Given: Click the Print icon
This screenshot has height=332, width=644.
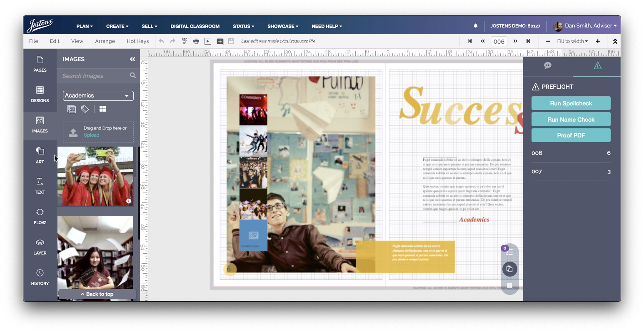Looking at the screenshot, I should point(196,41).
